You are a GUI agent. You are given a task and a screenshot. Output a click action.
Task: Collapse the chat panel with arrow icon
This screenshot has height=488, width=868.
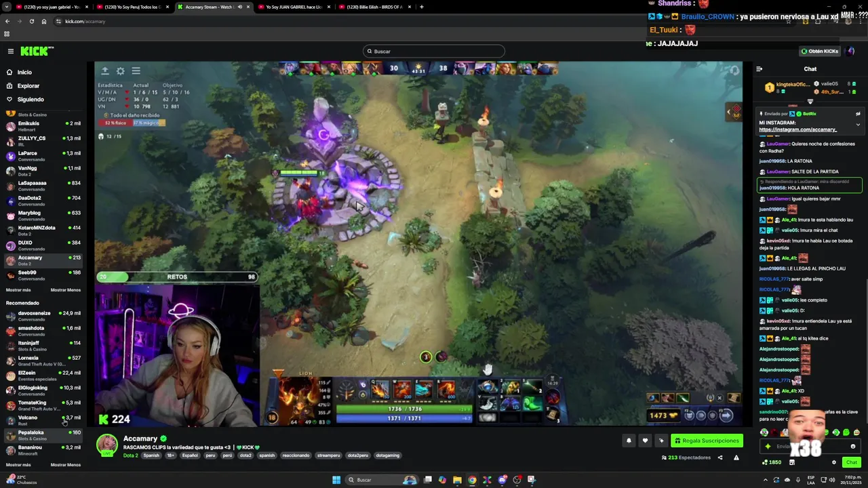[x=759, y=68]
